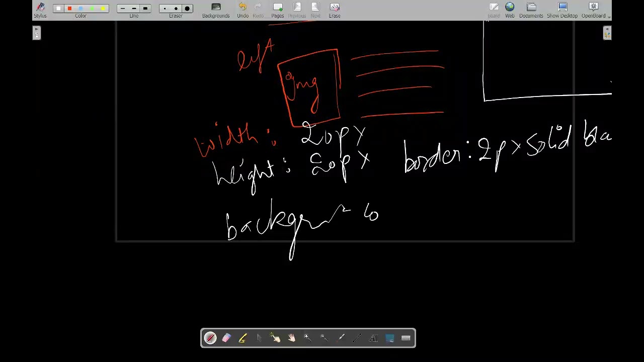Add a new page with Pages
This screenshot has width=644, height=362.
pos(278,10)
